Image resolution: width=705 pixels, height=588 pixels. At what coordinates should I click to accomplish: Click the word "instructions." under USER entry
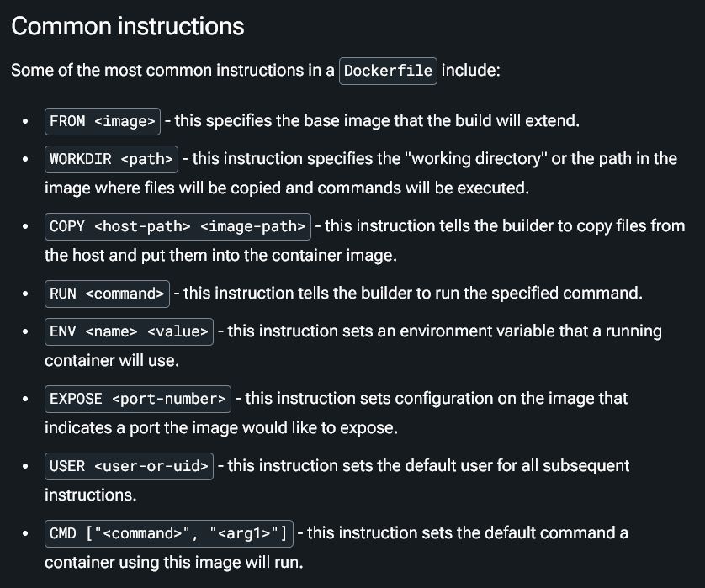tap(90, 495)
